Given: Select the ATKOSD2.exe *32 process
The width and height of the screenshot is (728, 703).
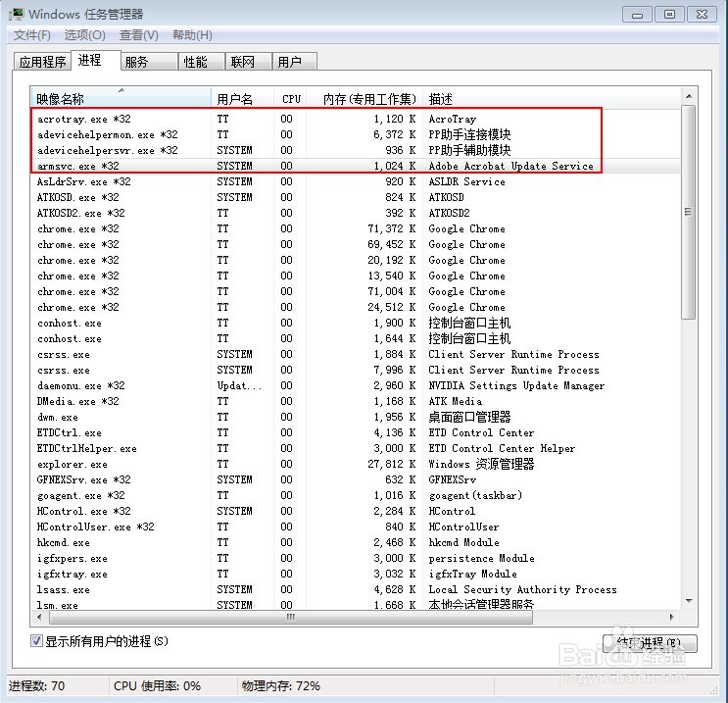Looking at the screenshot, I should pyautogui.click(x=355, y=214).
